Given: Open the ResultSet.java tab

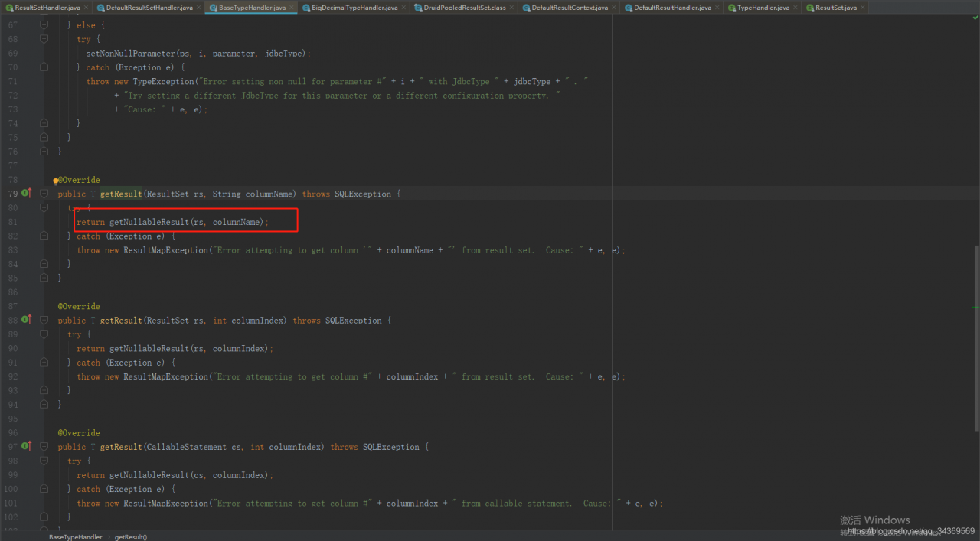Looking at the screenshot, I should (x=835, y=7).
